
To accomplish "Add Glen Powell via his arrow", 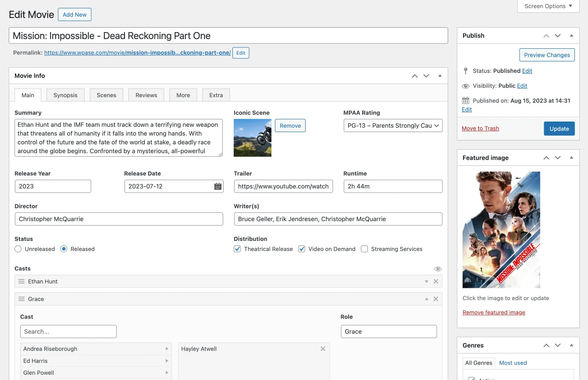I will click(x=167, y=373).
